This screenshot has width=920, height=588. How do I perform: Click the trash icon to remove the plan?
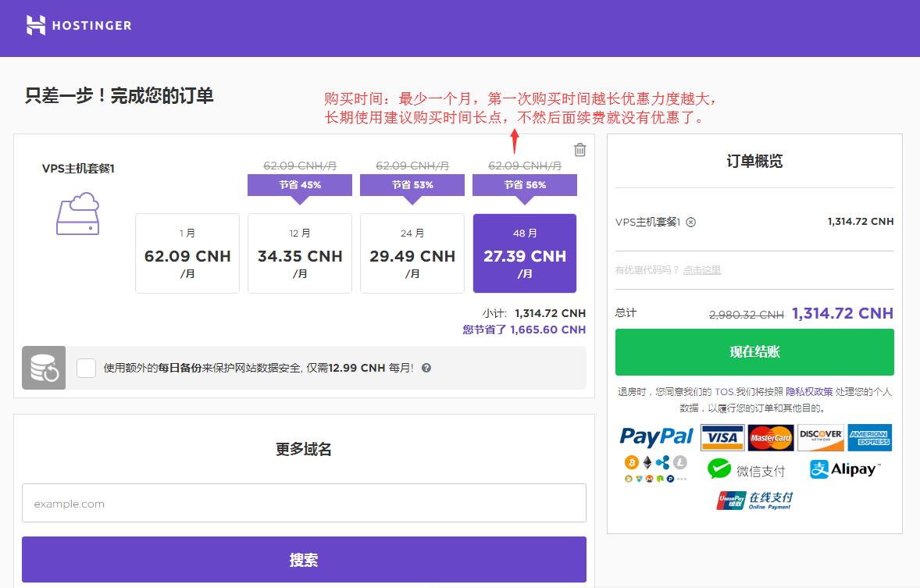coord(579,150)
